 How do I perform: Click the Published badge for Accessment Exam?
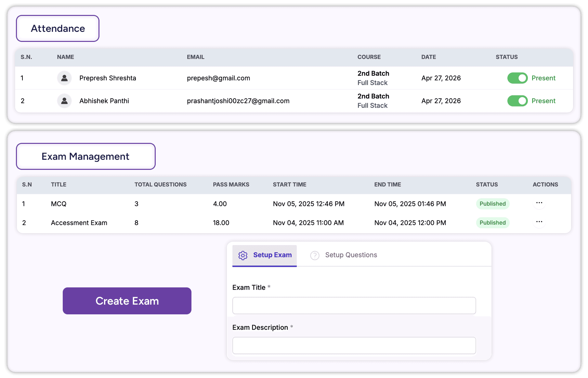[492, 222]
